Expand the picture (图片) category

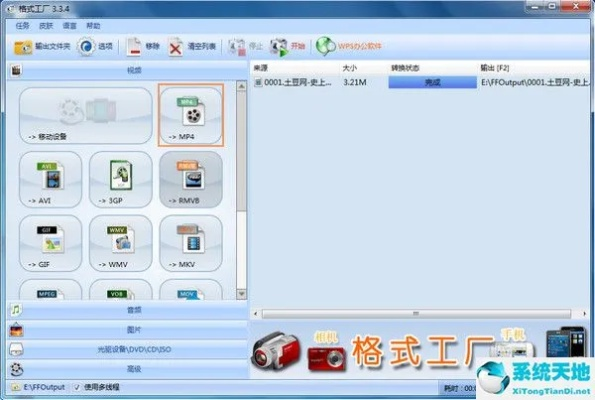[127, 330]
